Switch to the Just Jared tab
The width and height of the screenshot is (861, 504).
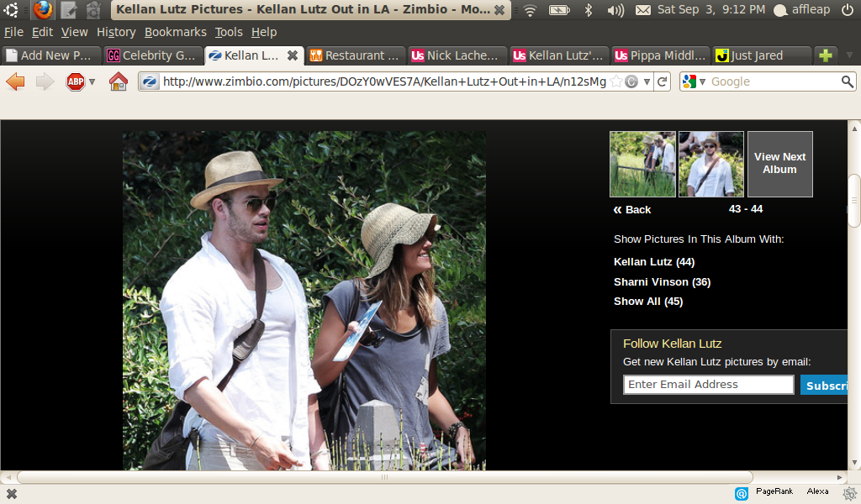tap(762, 55)
